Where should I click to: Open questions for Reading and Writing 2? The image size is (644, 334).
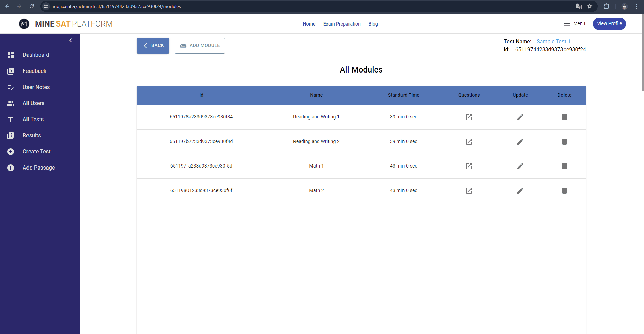[469, 141]
